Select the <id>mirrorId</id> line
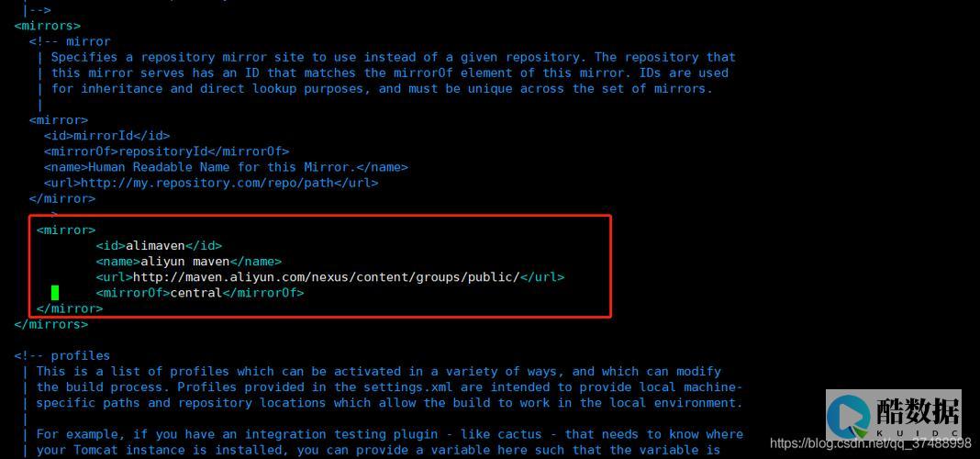 [106, 135]
